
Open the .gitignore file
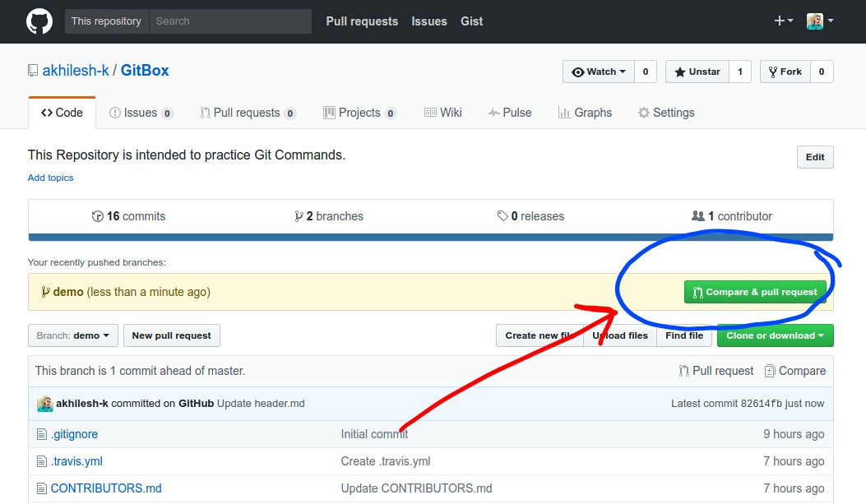click(74, 434)
